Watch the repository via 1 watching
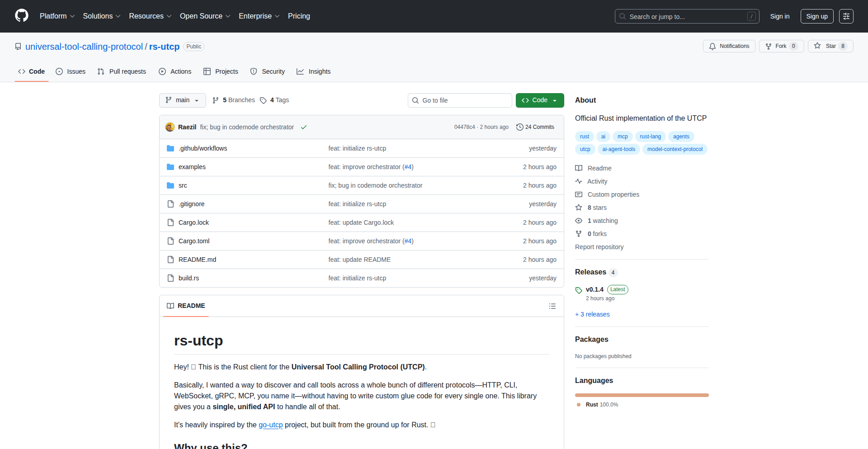The height and width of the screenshot is (449, 868). click(x=602, y=221)
